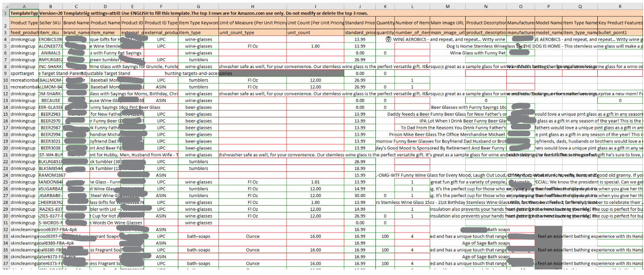Click the 'Item Type Name' header cell

580,23
